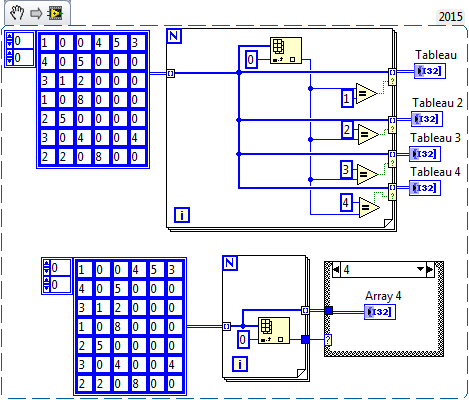Screen dimensions: 469x400
Task: Select the Tableau array indicator terminal
Action: pos(430,71)
